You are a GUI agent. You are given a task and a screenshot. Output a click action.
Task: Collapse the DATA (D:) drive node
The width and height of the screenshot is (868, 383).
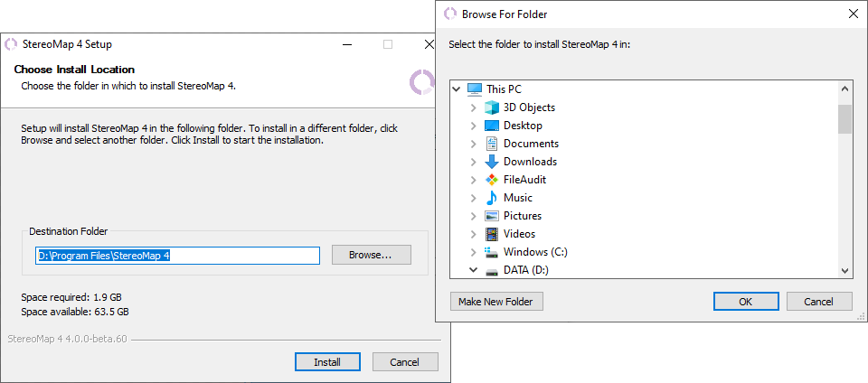473,270
